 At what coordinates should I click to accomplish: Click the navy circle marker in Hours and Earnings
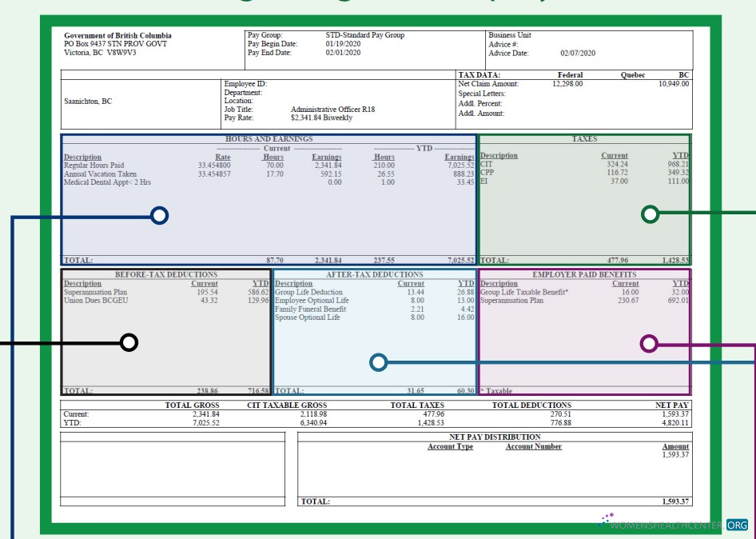click(x=159, y=215)
